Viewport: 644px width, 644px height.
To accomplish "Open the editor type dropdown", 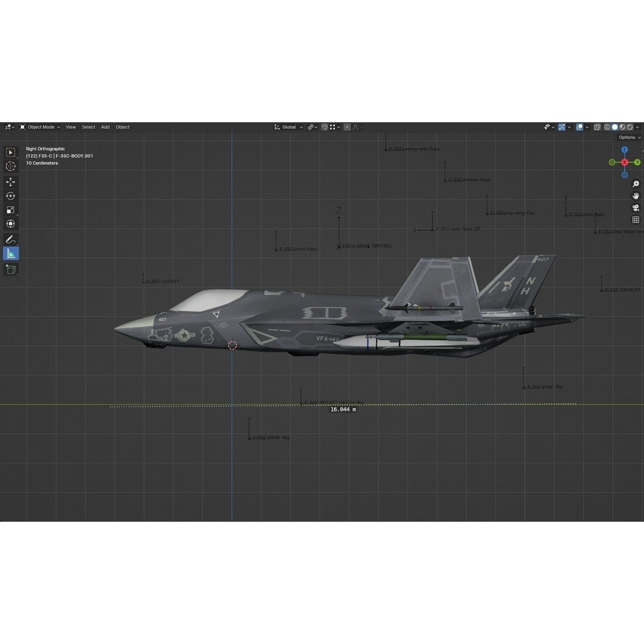I will (10, 128).
